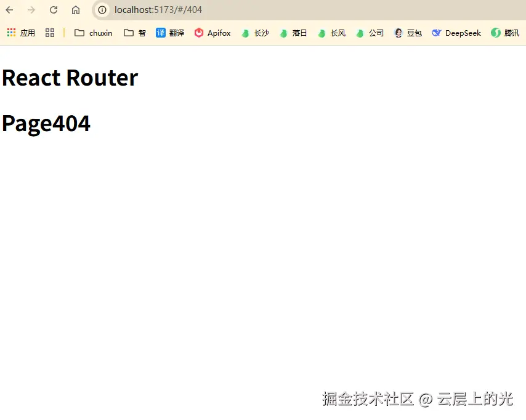This screenshot has height=420, width=526.
Task: Open the 翻译 translate bookmark
Action: click(x=170, y=33)
